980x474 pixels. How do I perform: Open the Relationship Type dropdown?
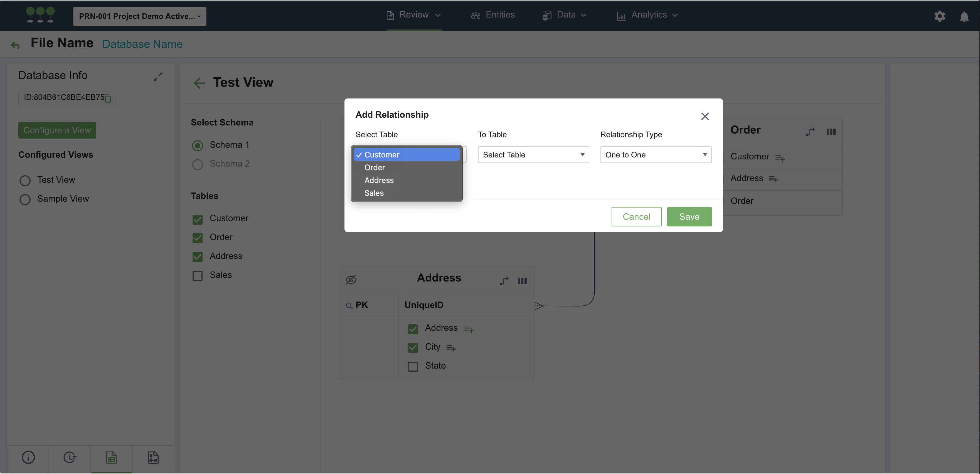point(655,154)
